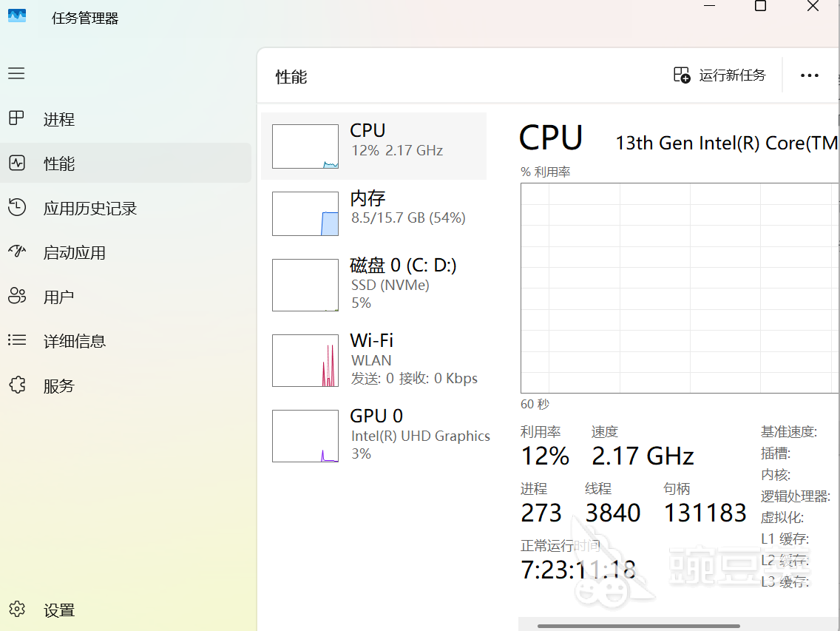The width and height of the screenshot is (840, 631).
Task: Click the 服务 puzzle-piece icon
Action: (x=17, y=385)
